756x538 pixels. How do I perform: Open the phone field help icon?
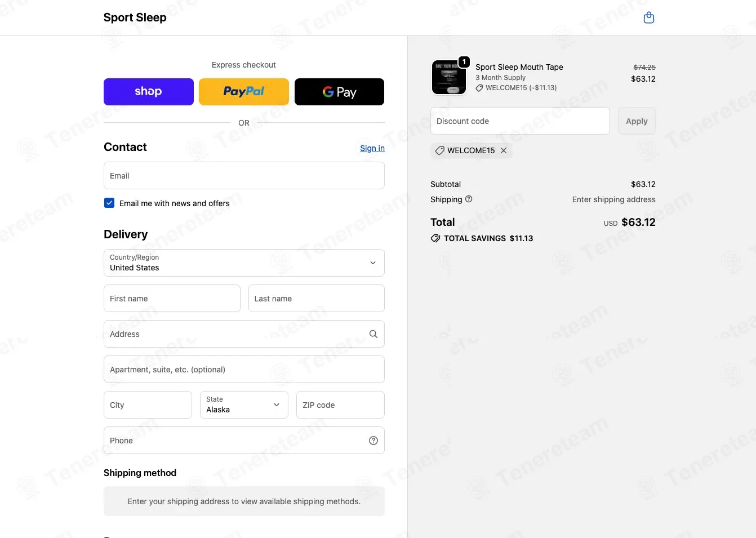[x=373, y=441]
